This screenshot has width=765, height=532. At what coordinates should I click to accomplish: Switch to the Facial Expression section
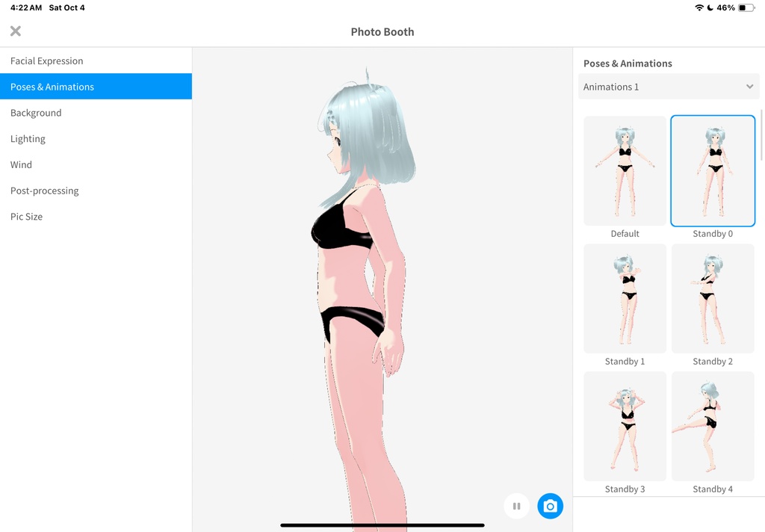[46, 61]
